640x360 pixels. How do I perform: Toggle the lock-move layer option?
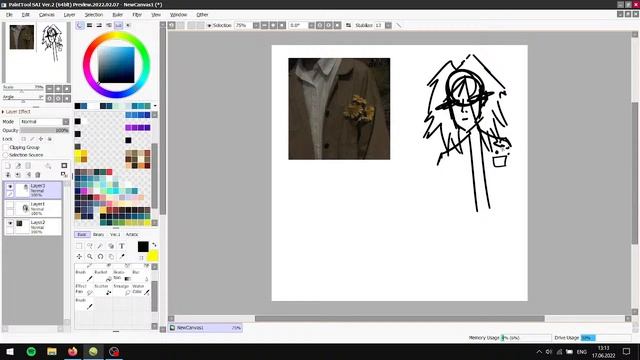pos(41,139)
